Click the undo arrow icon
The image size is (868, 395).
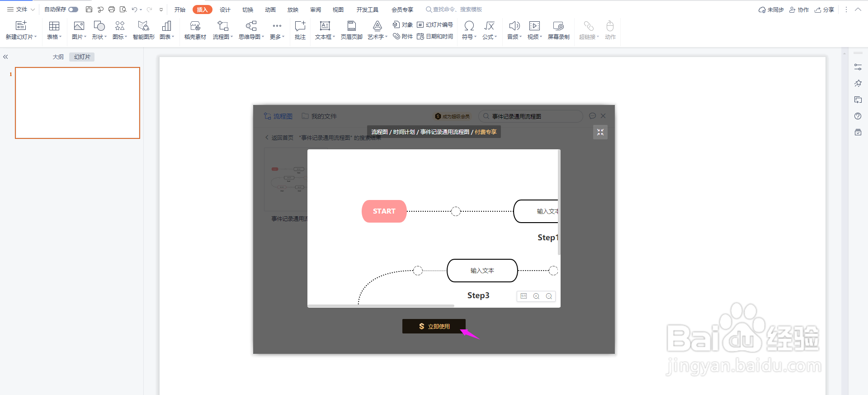coord(134,10)
